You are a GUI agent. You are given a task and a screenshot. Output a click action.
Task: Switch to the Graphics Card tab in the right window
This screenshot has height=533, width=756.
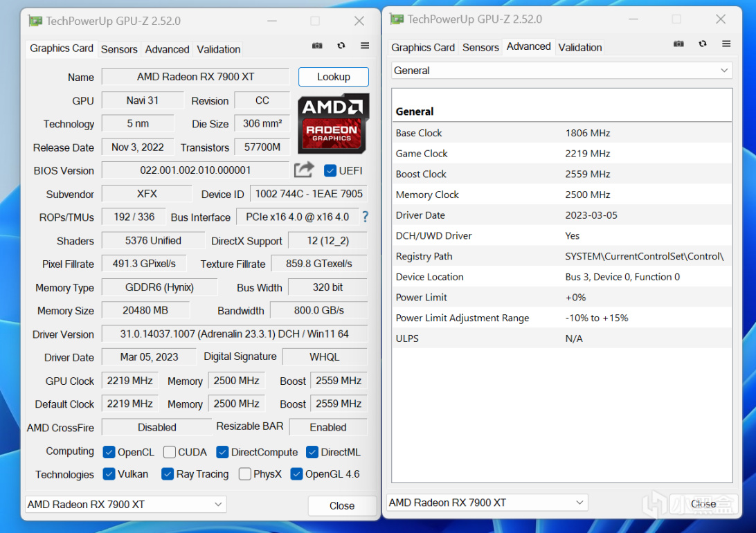(423, 47)
